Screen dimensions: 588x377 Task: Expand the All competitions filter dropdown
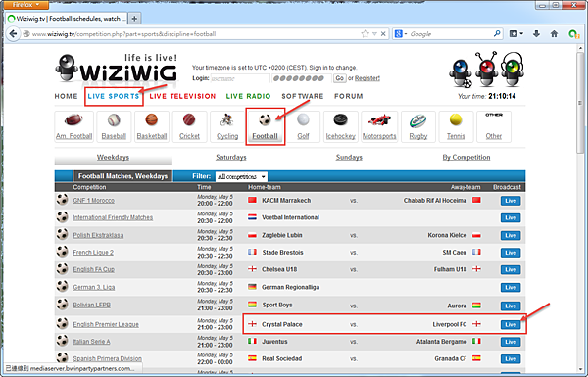click(241, 176)
